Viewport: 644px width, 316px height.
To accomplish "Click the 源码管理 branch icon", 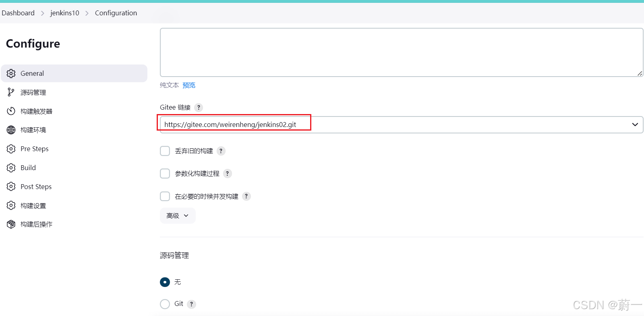I will click(11, 92).
